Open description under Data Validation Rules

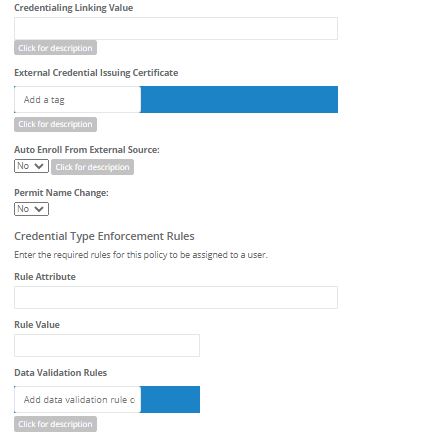(55, 424)
